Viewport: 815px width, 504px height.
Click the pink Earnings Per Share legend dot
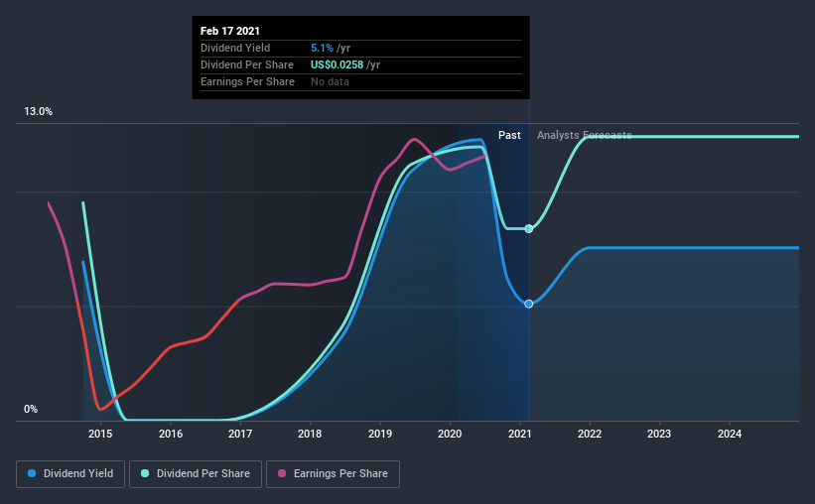click(x=282, y=473)
